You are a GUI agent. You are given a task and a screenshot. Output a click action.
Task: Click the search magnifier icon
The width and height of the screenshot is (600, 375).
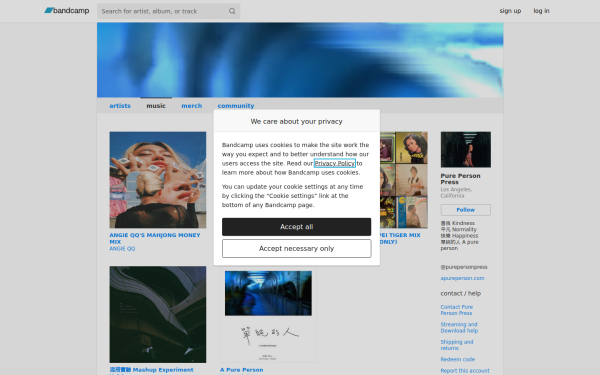click(x=232, y=11)
